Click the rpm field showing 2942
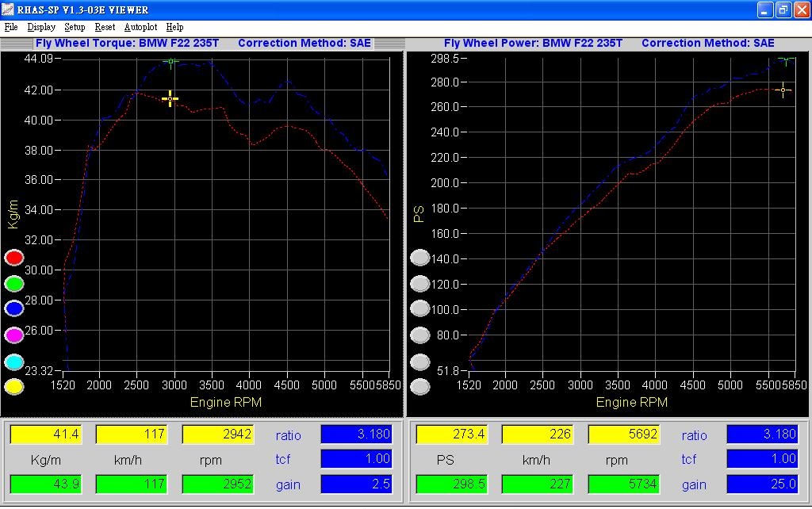The height and width of the screenshot is (509, 812). (x=218, y=434)
